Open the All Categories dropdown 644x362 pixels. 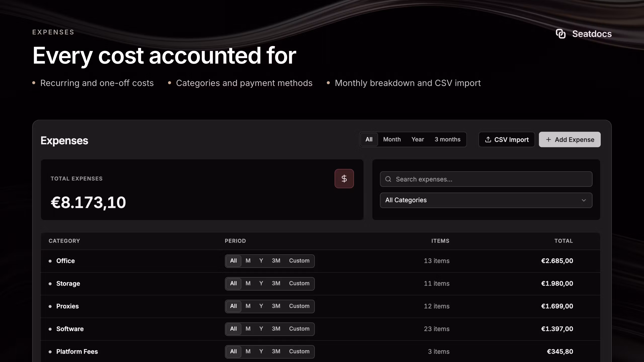(x=486, y=200)
